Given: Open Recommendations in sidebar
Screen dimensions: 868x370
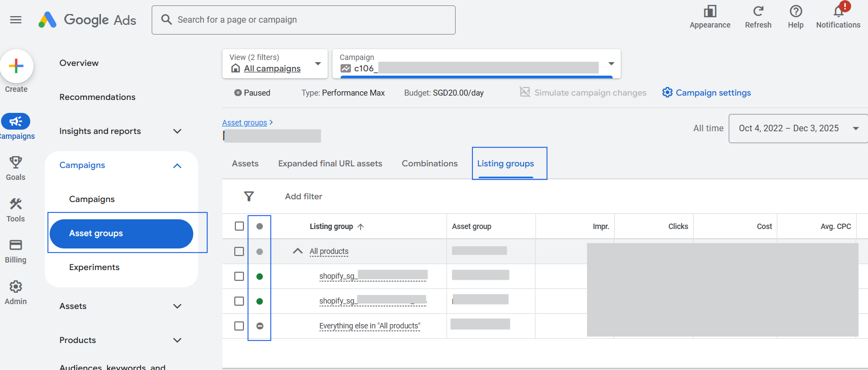Looking at the screenshot, I should pos(97,97).
